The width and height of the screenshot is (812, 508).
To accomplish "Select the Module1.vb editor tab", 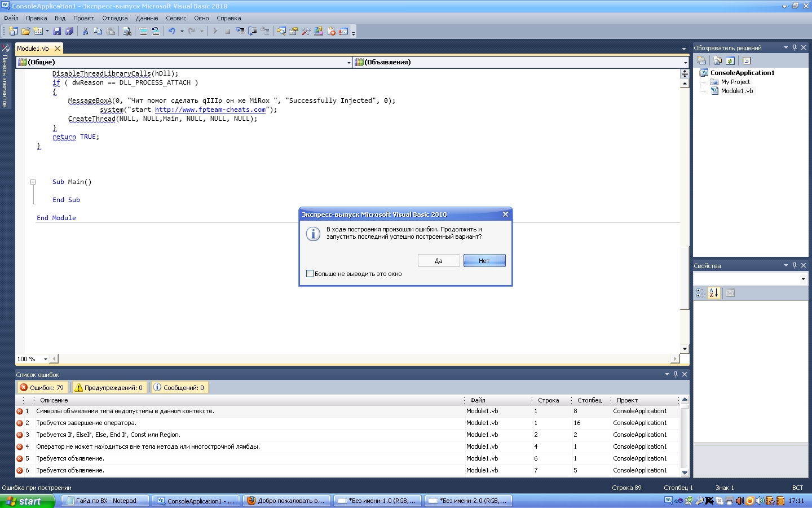I will pos(33,49).
